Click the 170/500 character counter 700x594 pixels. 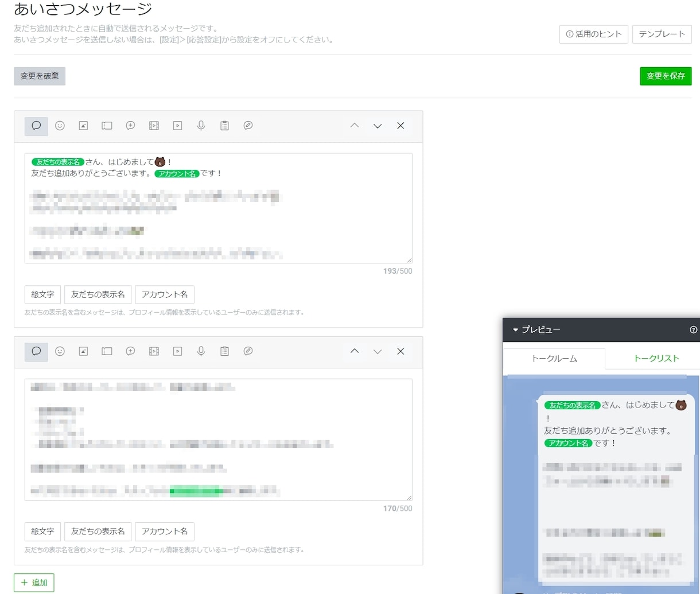398,508
